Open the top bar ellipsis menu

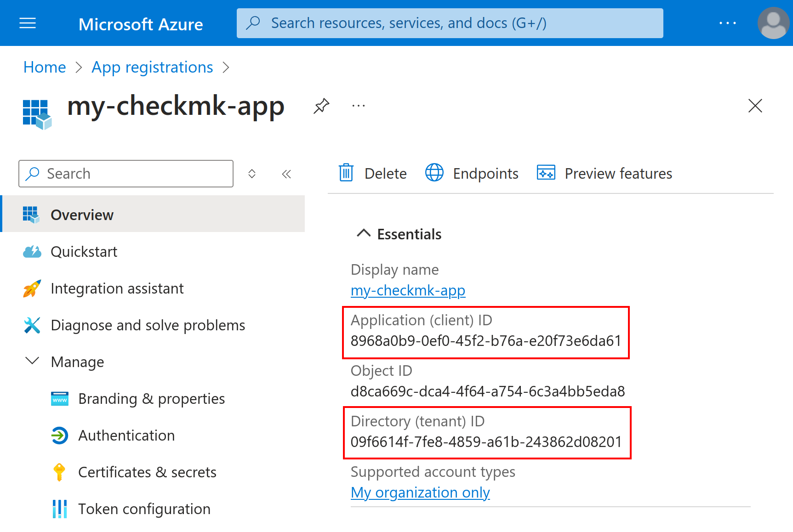click(728, 23)
